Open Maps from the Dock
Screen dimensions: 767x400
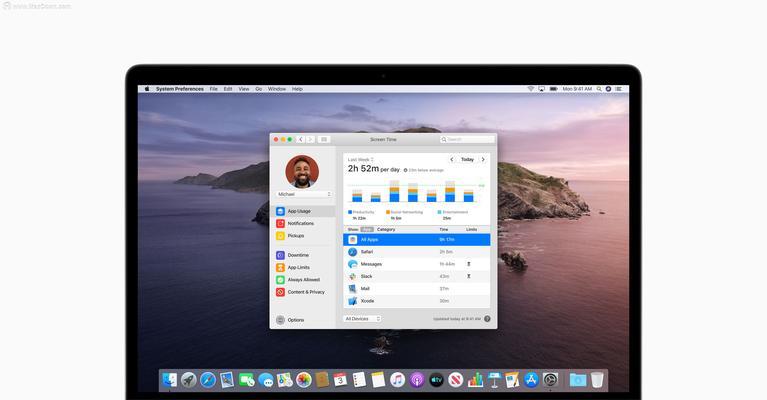(284, 380)
